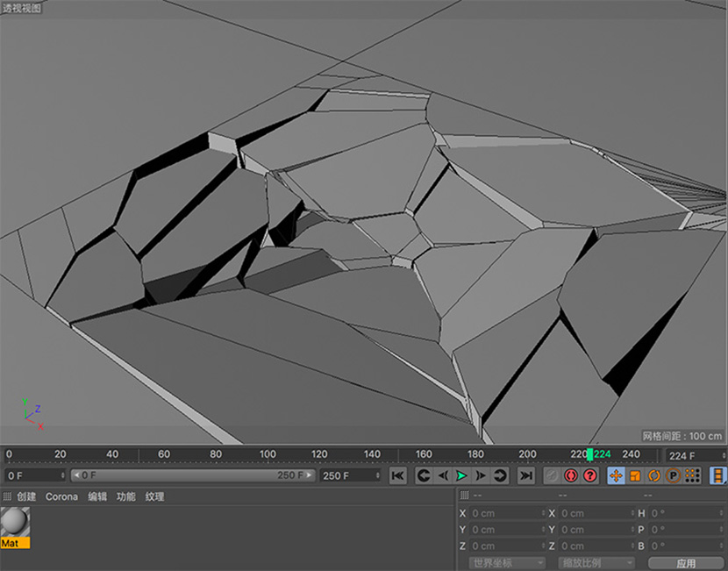Click the 0 F field stepper arrows
The width and height of the screenshot is (728, 571).
tap(62, 475)
